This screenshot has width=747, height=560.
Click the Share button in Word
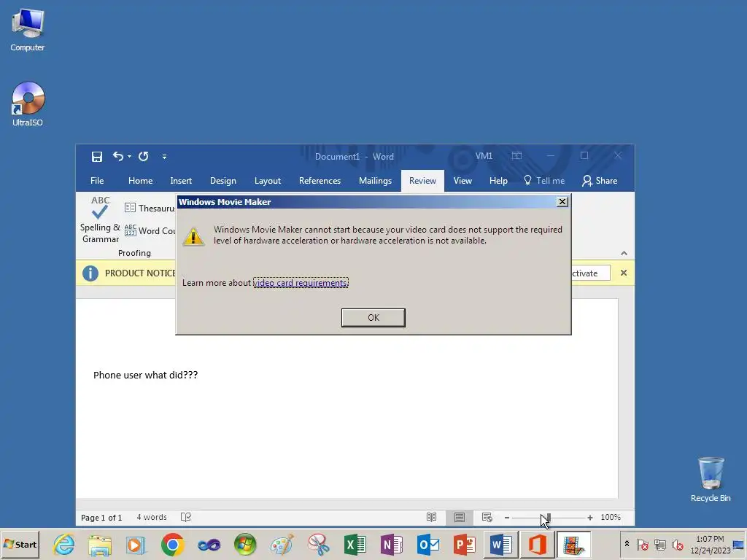click(600, 181)
